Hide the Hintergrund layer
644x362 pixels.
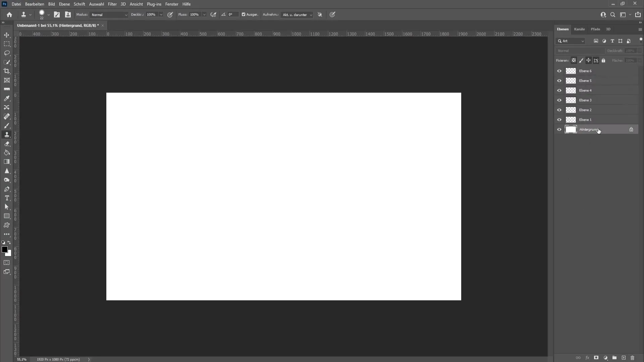[559, 130]
